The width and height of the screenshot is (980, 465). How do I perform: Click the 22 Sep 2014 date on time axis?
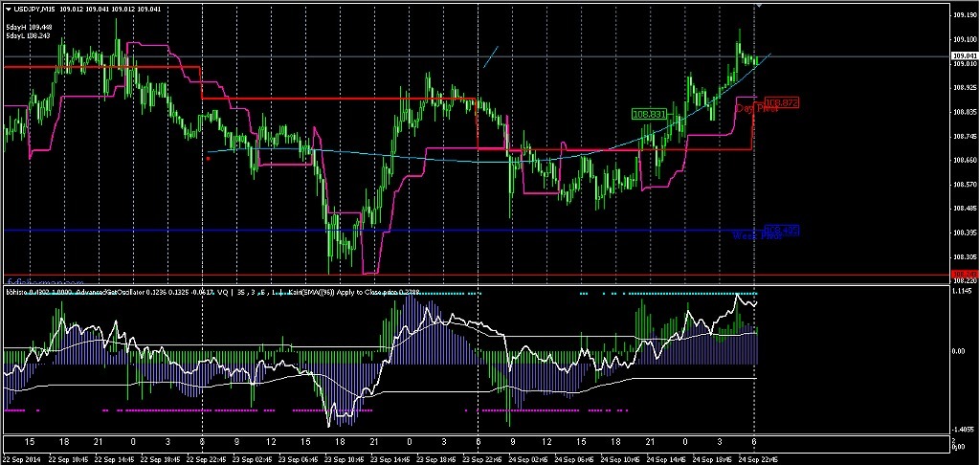click(23, 458)
